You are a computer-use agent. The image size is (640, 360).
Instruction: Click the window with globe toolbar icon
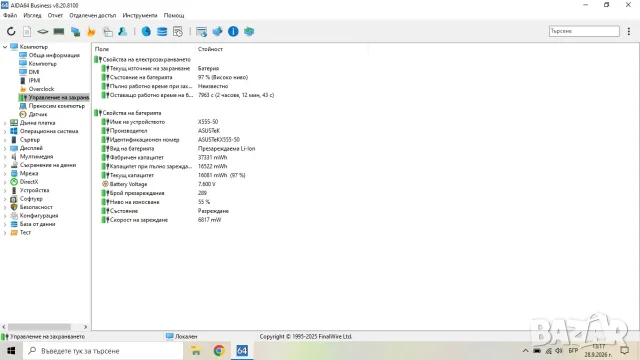point(201,31)
